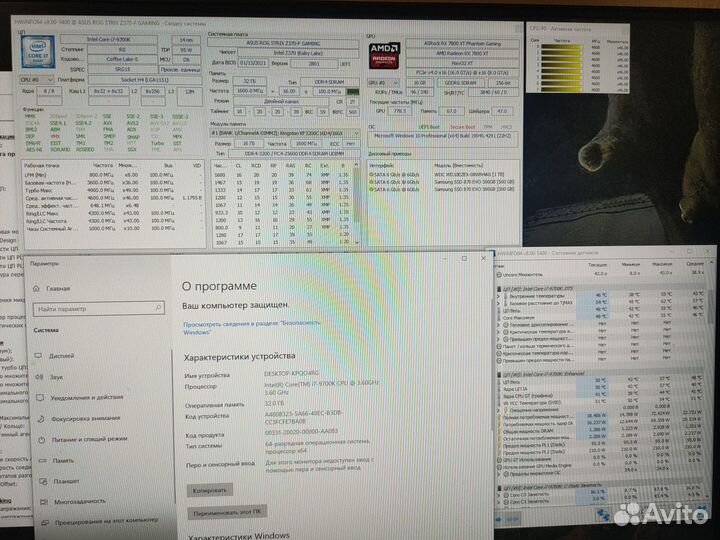This screenshot has width=720, height=540.
Task: Focus the Найти параметр search field
Action: click(98, 309)
